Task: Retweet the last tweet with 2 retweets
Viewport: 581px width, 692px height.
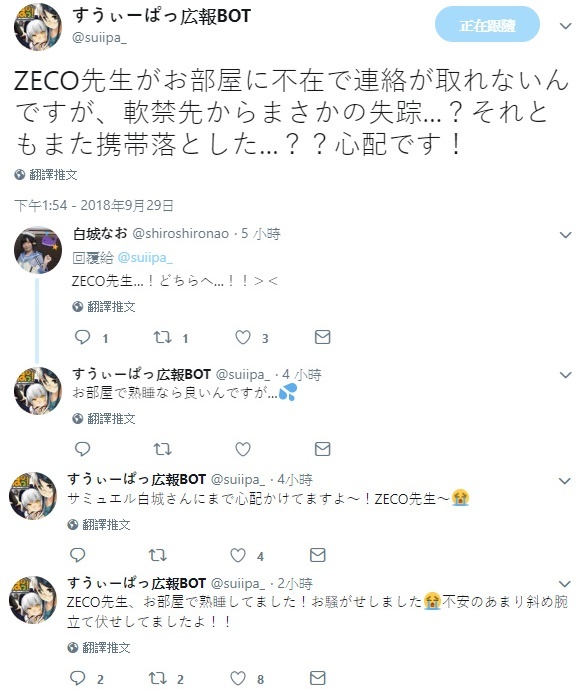Action: point(158,678)
